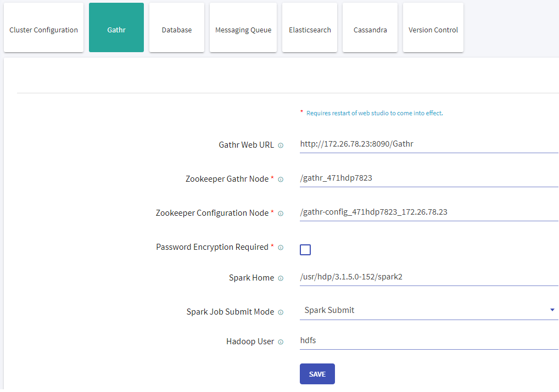Click into the Gathr Web URL field
The image size is (559, 392).
[428, 144]
